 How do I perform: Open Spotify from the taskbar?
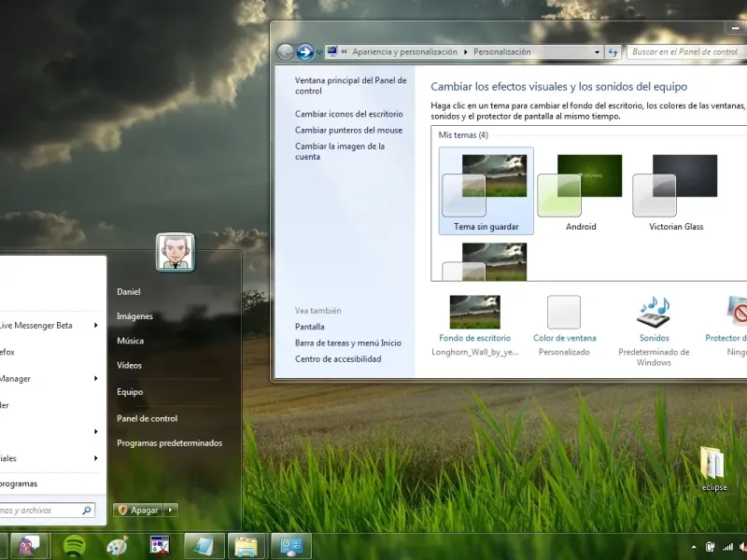click(x=75, y=546)
